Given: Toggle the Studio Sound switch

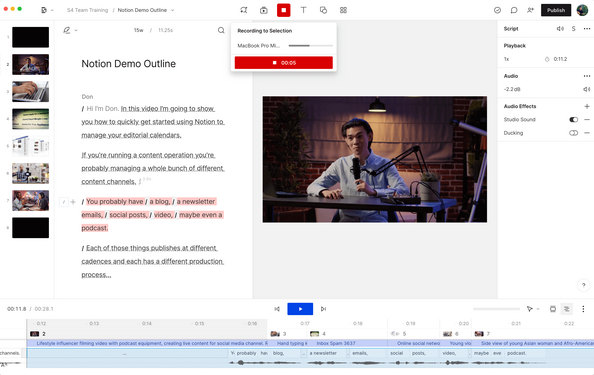Looking at the screenshot, I should pos(574,120).
